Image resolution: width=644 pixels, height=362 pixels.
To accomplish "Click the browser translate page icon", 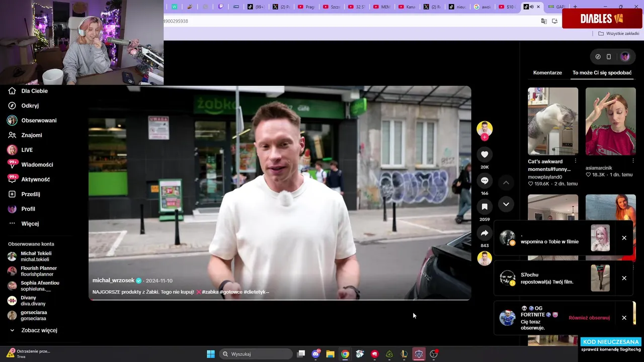I will point(544,21).
